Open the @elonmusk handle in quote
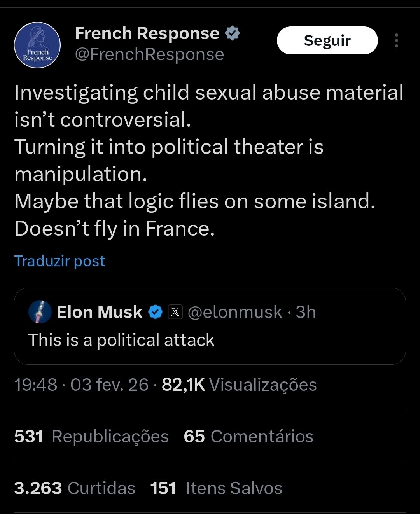The image size is (420, 514). [x=235, y=312]
